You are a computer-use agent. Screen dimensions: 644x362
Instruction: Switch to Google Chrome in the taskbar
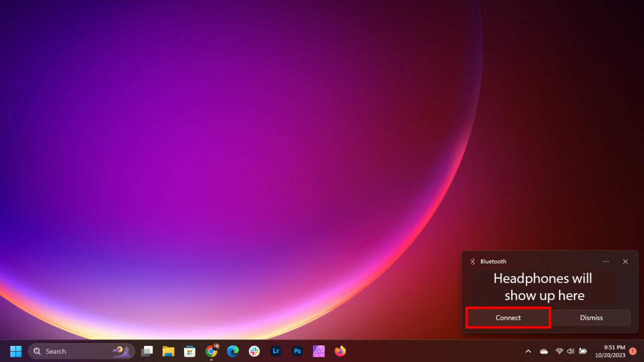(x=211, y=351)
